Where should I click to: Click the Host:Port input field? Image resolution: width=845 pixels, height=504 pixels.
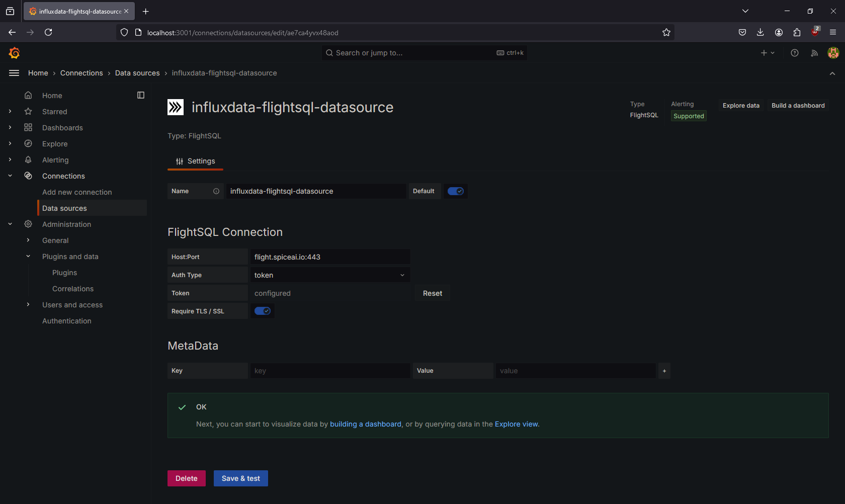click(x=330, y=257)
